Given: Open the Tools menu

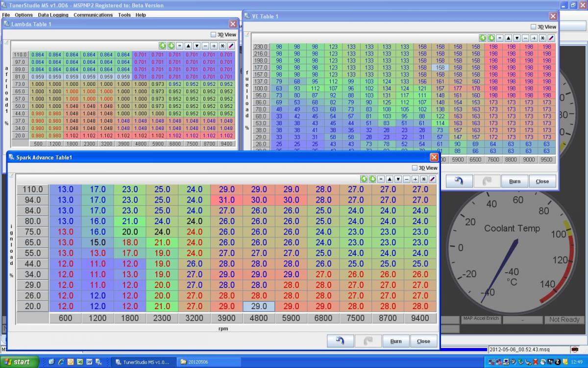Looking at the screenshot, I should coord(124,15).
